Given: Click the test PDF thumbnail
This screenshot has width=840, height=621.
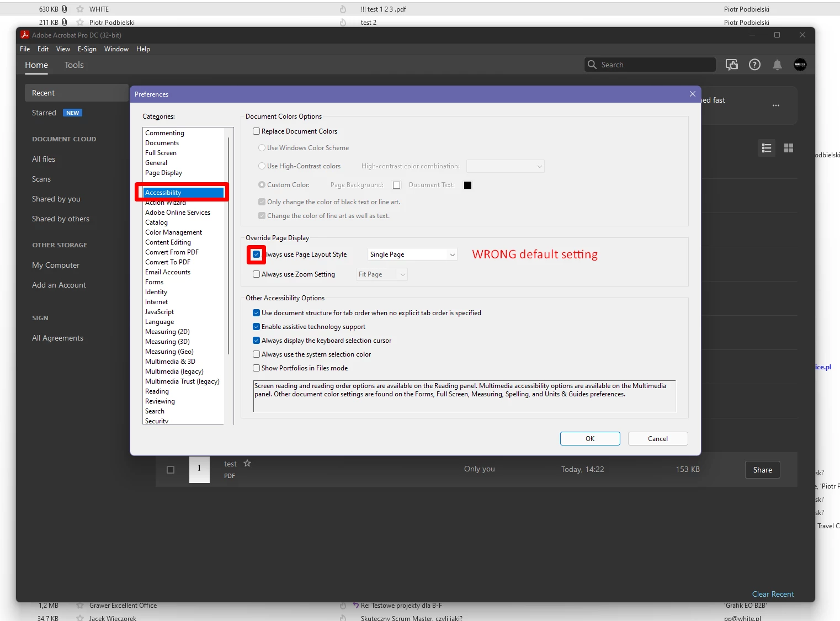Looking at the screenshot, I should [x=199, y=469].
